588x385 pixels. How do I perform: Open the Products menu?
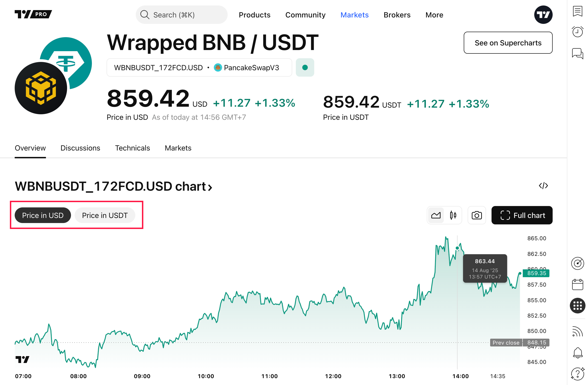click(x=254, y=15)
